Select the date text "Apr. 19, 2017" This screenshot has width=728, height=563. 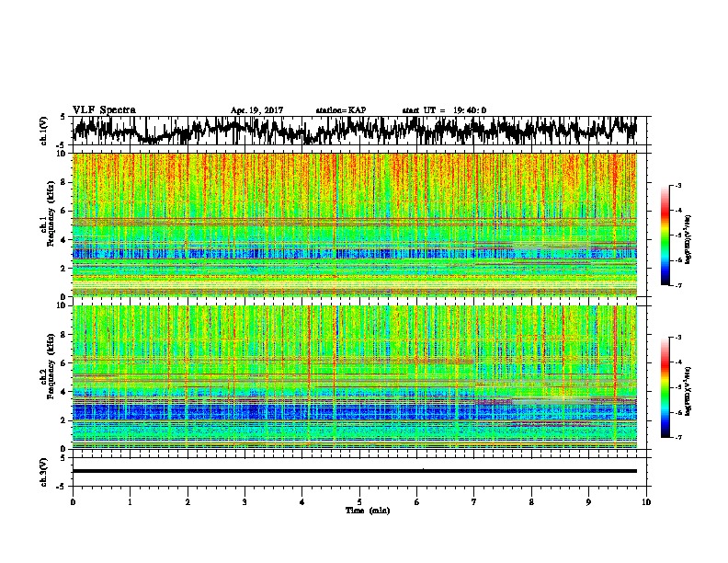256,110
